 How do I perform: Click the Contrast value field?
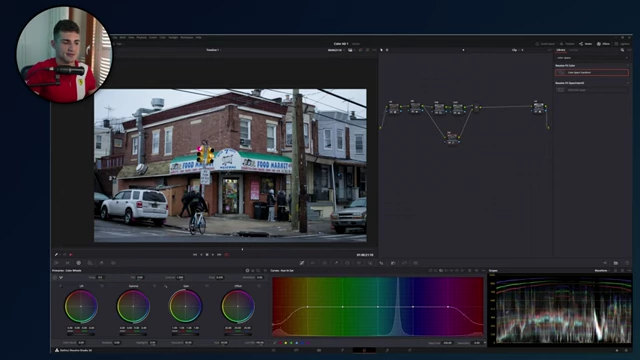click(x=180, y=278)
